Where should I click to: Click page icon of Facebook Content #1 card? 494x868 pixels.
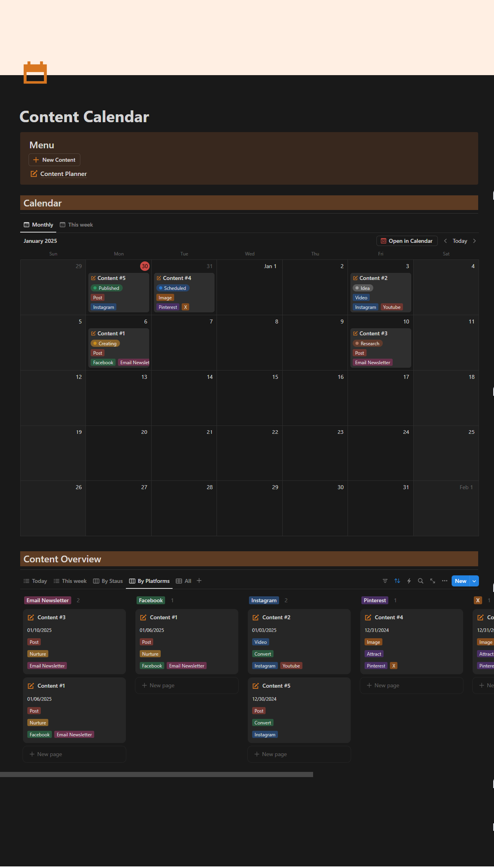click(143, 617)
